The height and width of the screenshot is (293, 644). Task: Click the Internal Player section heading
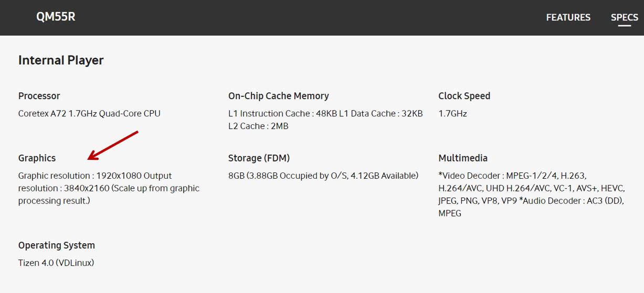pos(61,60)
